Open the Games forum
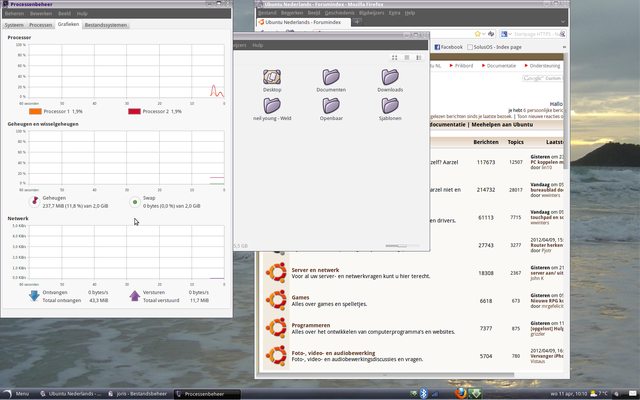Viewport: 640px width, 400px height. pyautogui.click(x=300, y=298)
